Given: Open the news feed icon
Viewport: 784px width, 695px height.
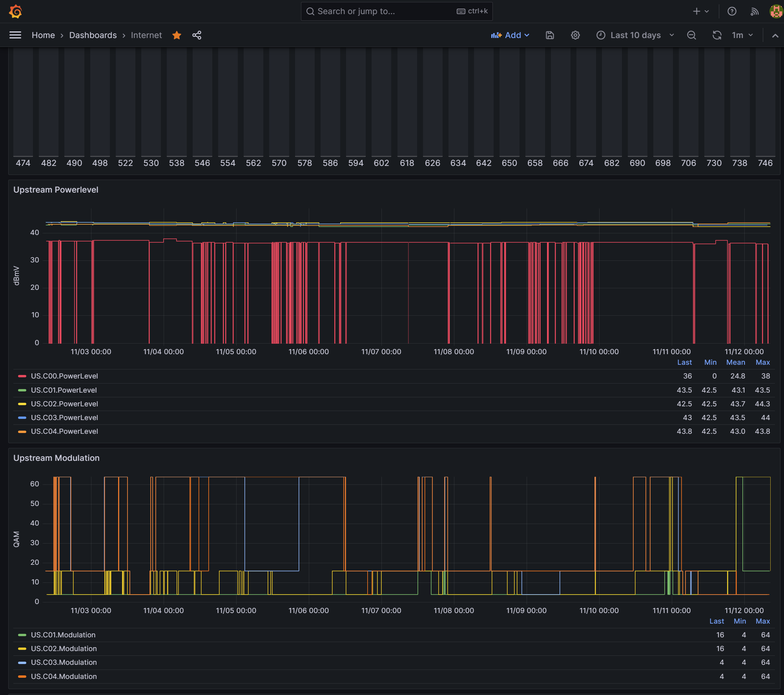Looking at the screenshot, I should click(x=754, y=11).
